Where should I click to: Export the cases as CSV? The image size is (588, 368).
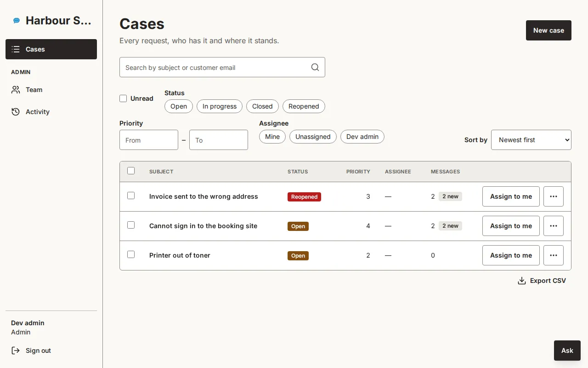(x=542, y=281)
